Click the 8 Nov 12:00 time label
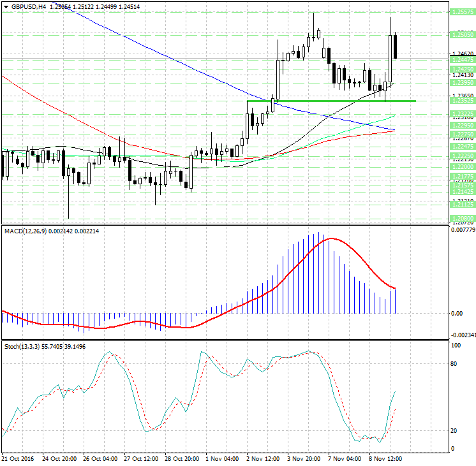476x466 pixels. [x=385, y=458]
